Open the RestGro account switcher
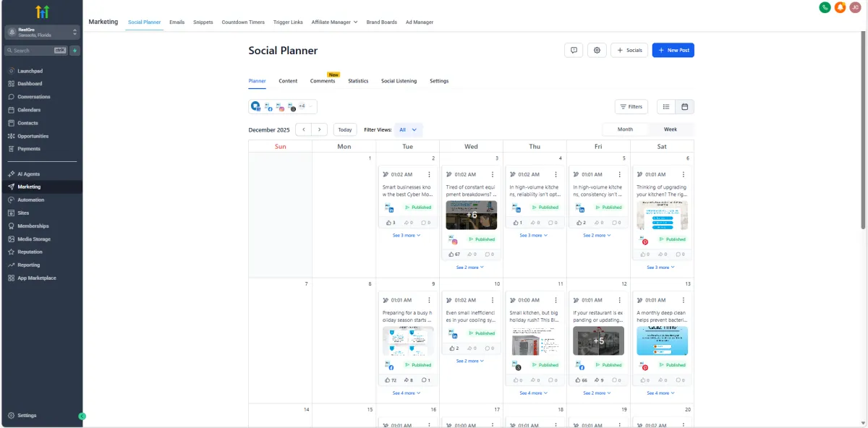The height and width of the screenshot is (428, 868). [x=41, y=33]
